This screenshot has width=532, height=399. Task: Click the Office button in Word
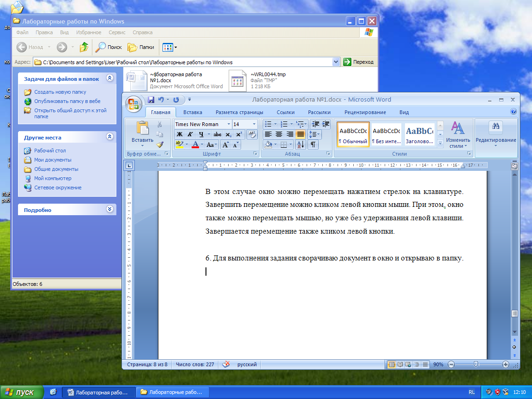pos(133,104)
